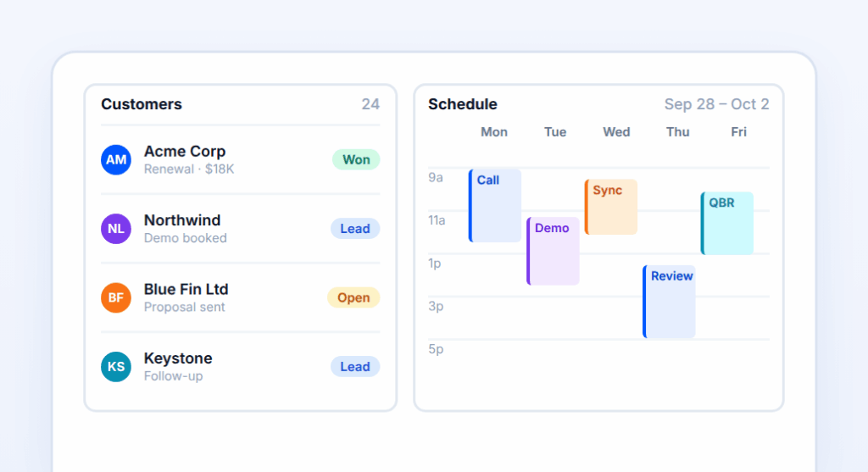This screenshot has height=472, width=868.
Task: Click the purple NL avatar icon
Action: tap(115, 229)
